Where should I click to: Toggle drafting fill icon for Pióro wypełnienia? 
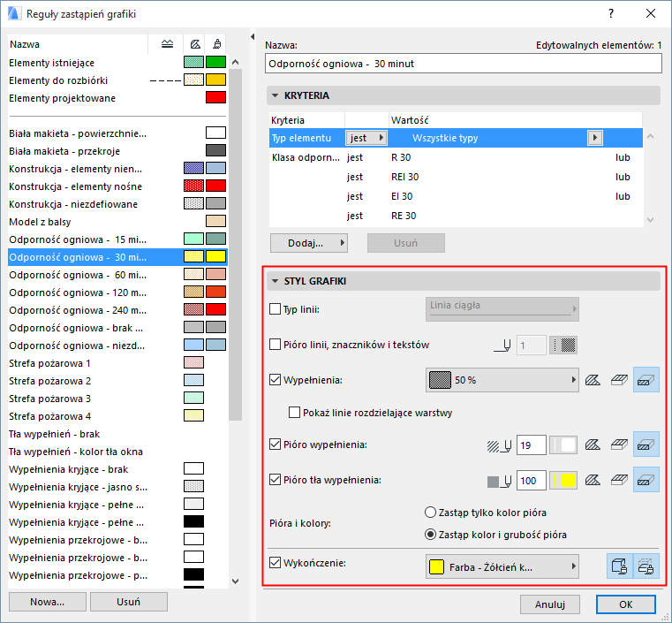[x=593, y=445]
